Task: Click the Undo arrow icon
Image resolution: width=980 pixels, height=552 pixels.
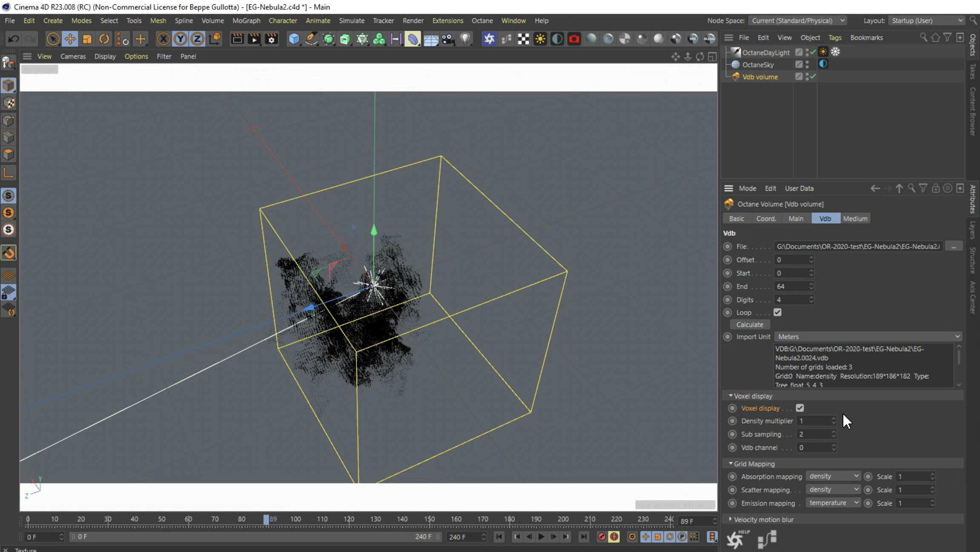Action: coord(13,39)
